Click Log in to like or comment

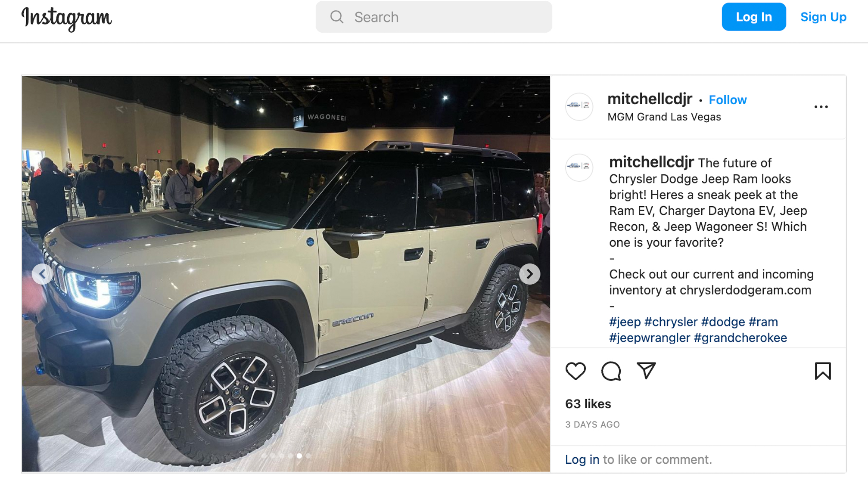click(x=582, y=459)
